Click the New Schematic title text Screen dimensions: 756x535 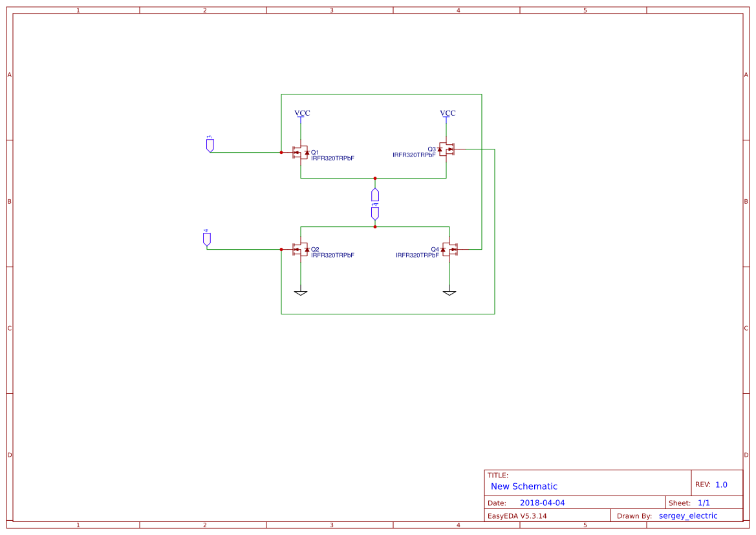[524, 486]
